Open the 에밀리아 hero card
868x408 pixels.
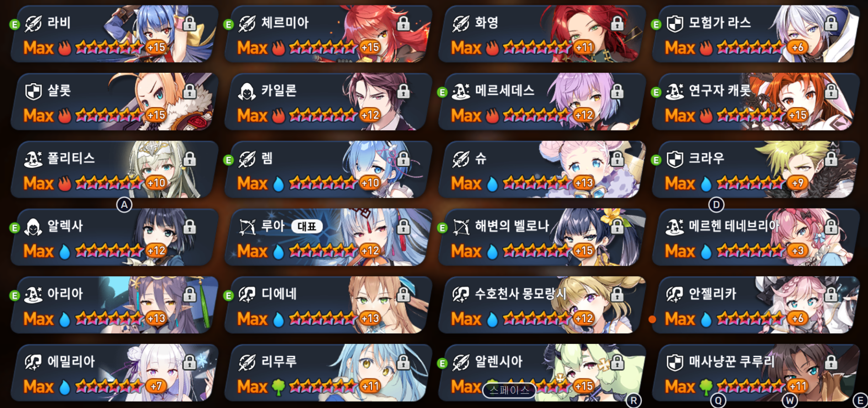click(x=114, y=373)
